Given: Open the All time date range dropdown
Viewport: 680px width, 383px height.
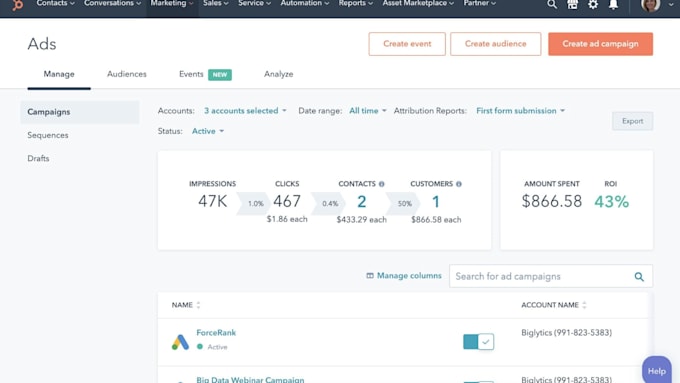Looking at the screenshot, I should tap(367, 111).
